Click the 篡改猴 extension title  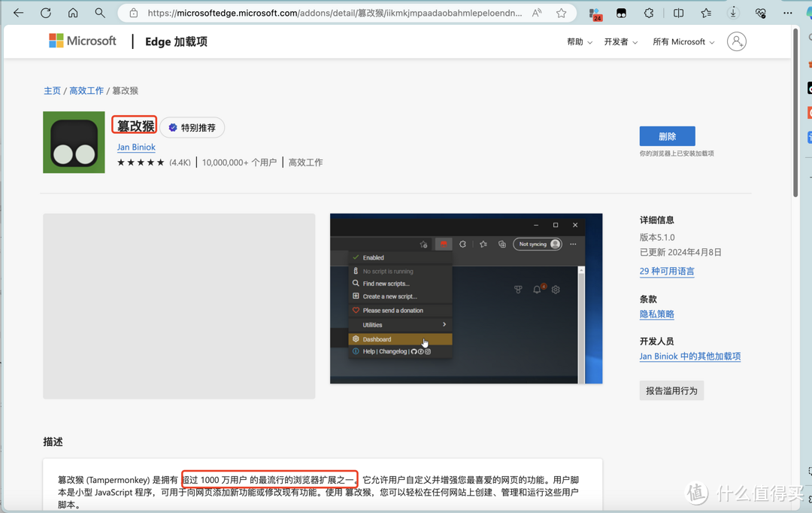click(135, 126)
